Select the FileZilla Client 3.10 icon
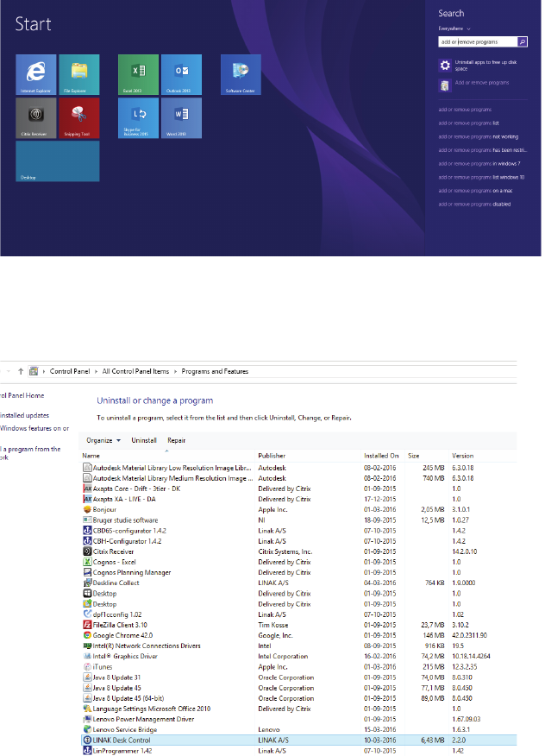The height and width of the screenshot is (756, 545). pyautogui.click(x=87, y=625)
